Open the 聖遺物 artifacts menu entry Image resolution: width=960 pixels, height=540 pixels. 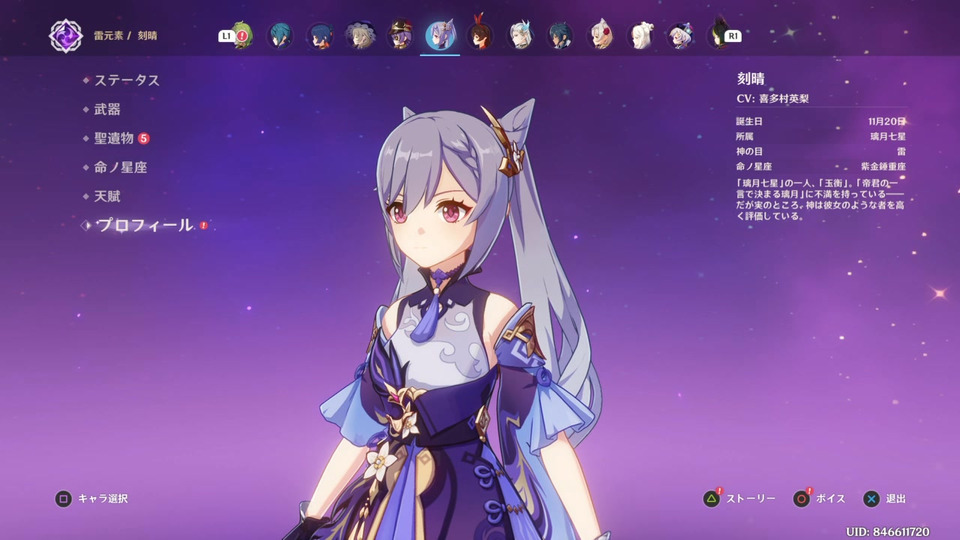pyautogui.click(x=114, y=138)
